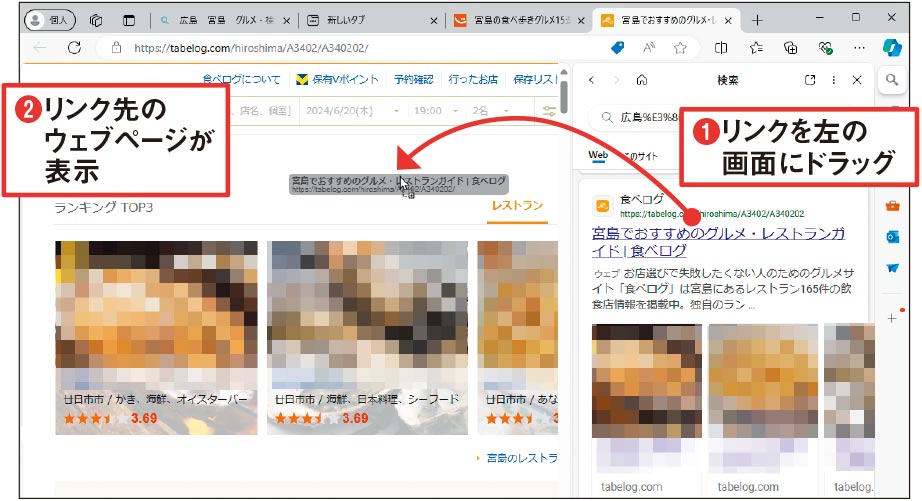922x501 pixels.
Task: Open the 海鮮、日本料理、シーフード restaurant card
Action: click(x=368, y=338)
